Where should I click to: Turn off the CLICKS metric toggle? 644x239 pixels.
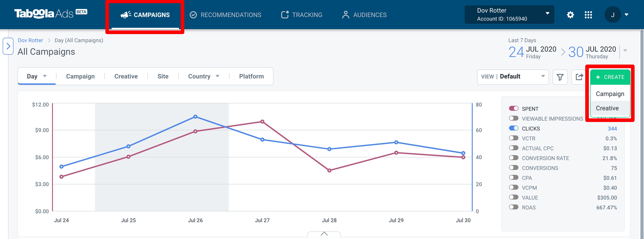point(513,128)
